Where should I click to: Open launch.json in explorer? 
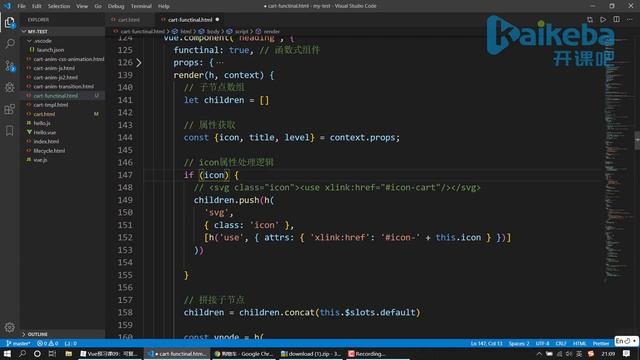[x=63, y=50]
